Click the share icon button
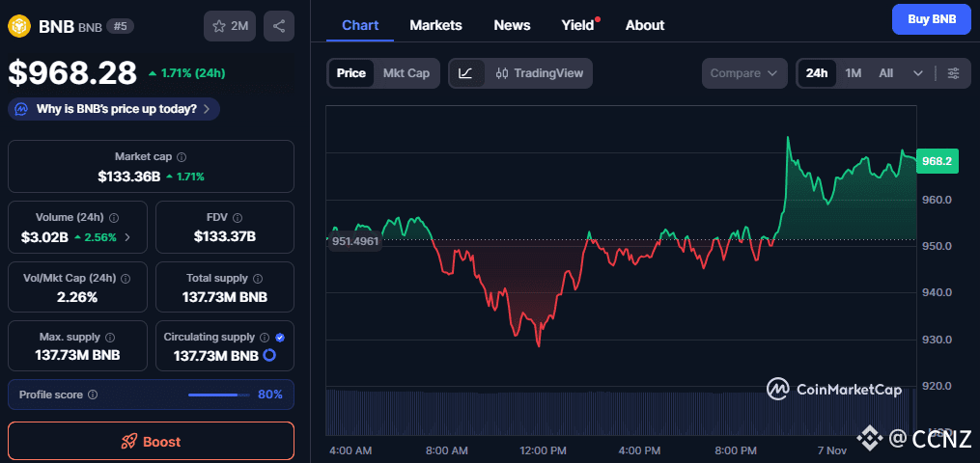The height and width of the screenshot is (463, 980). pos(279,26)
